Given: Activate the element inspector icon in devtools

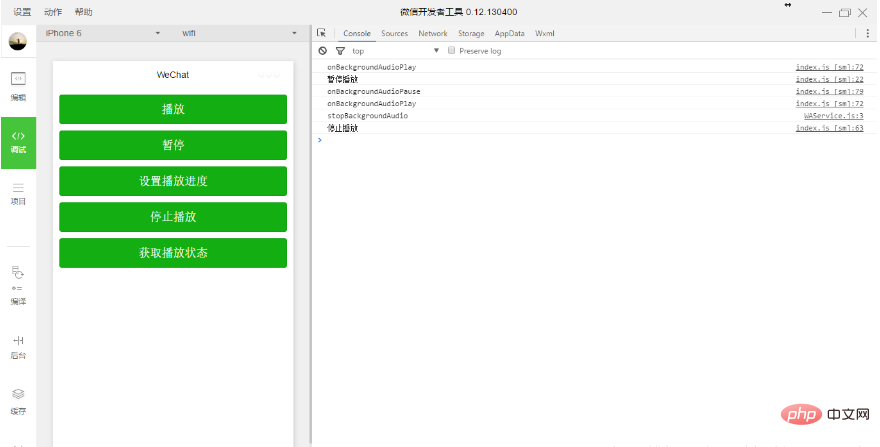Looking at the screenshot, I should [x=322, y=33].
